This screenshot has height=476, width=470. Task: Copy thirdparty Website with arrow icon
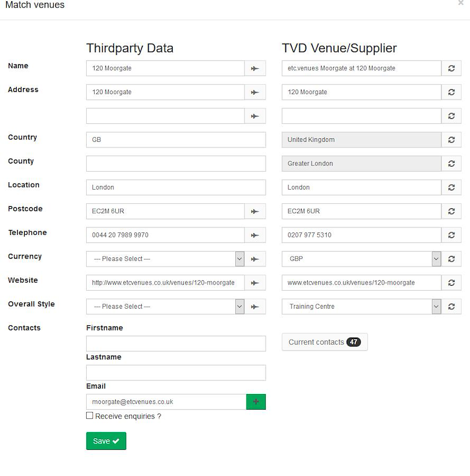255,283
